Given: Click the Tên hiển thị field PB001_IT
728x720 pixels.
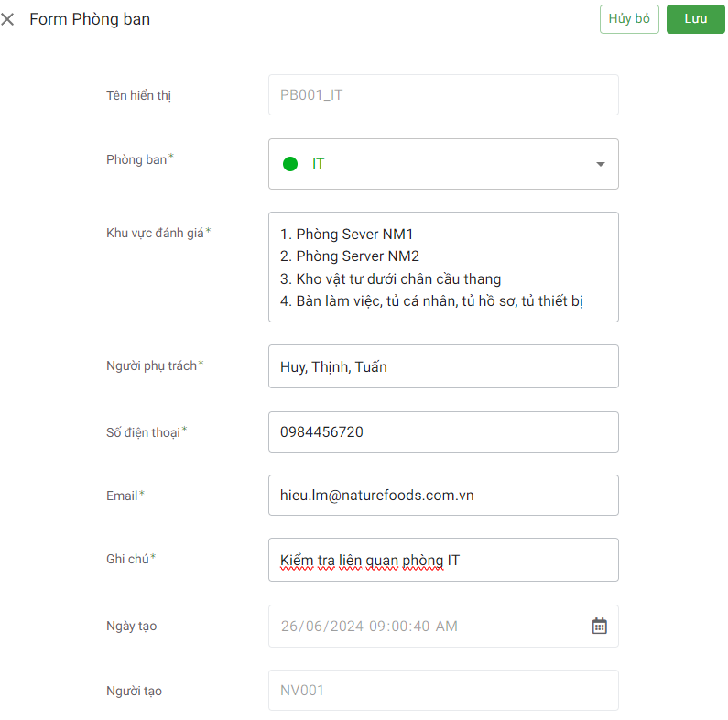Looking at the screenshot, I should point(442,94).
